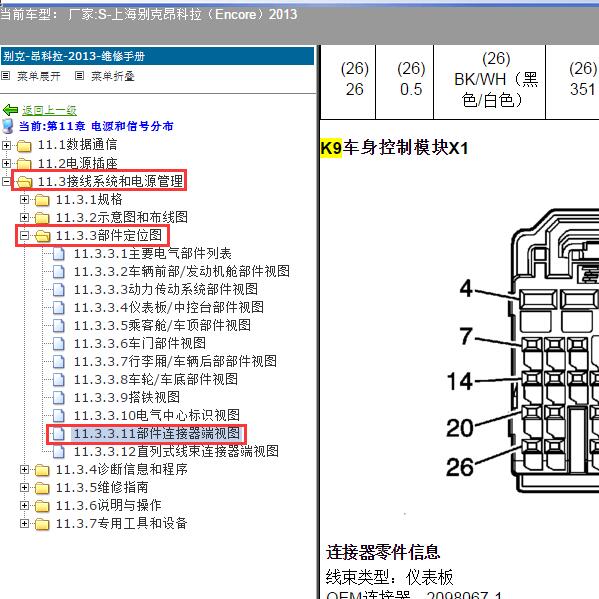Viewport: 599px width, 599px height.
Task: Click document icon of 11.3.3.7行李厢 item
Action: coord(58,361)
